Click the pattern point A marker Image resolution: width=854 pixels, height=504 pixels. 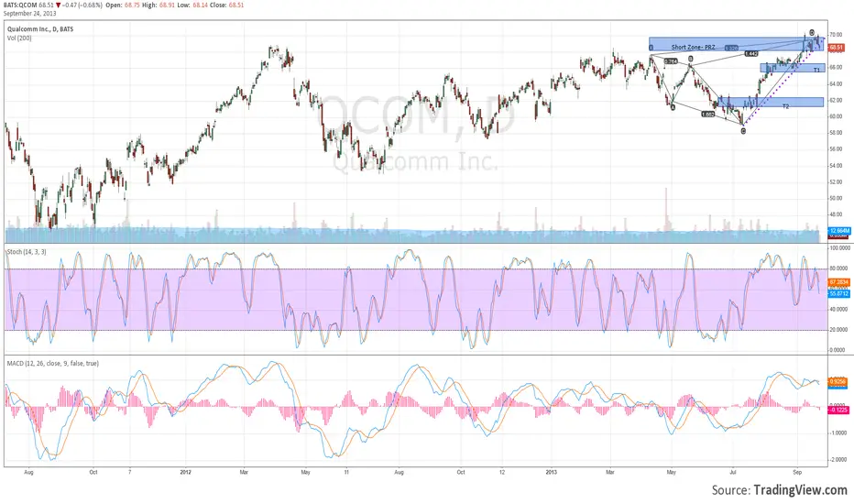point(673,108)
